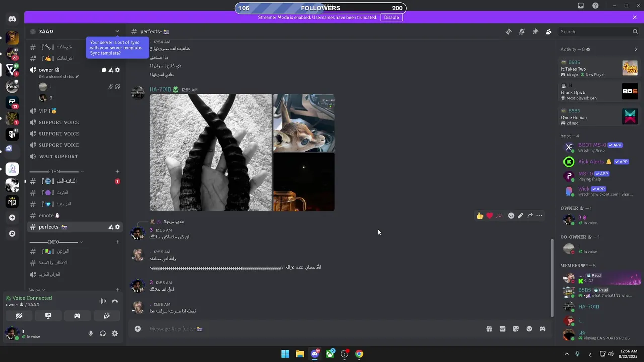The image size is (644, 362).
Task: Open voice noise suppression options
Action: (x=103, y=301)
